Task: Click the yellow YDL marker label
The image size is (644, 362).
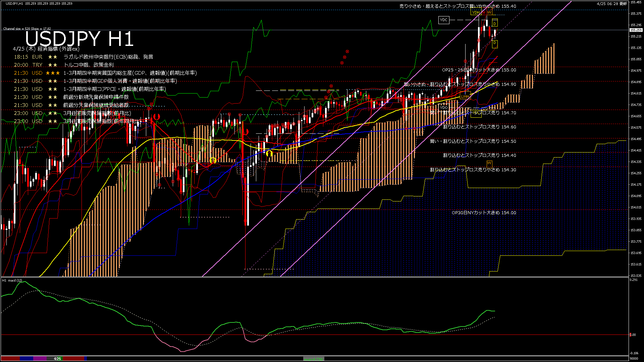Action: coord(476,113)
